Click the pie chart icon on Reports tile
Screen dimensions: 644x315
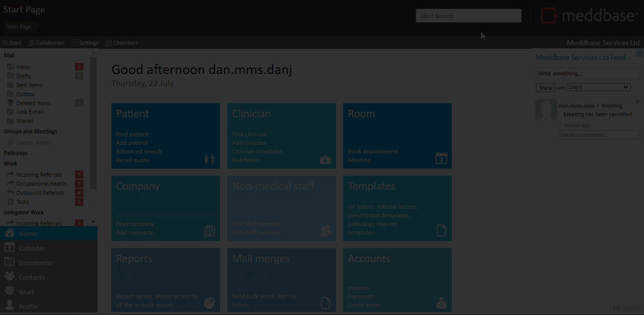[209, 303]
